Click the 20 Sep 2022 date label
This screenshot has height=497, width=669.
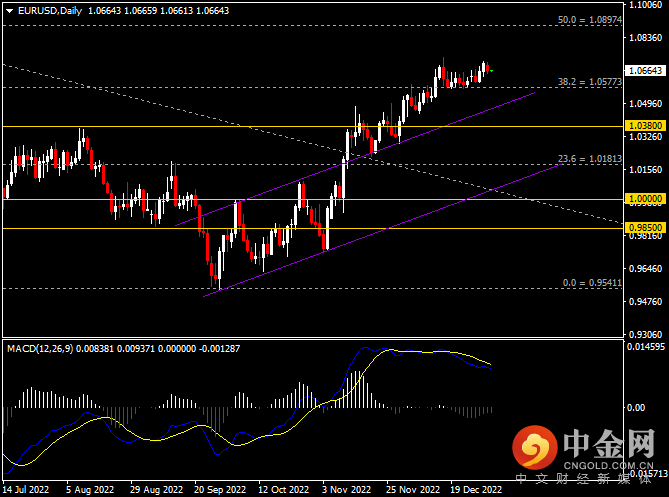[219, 490]
